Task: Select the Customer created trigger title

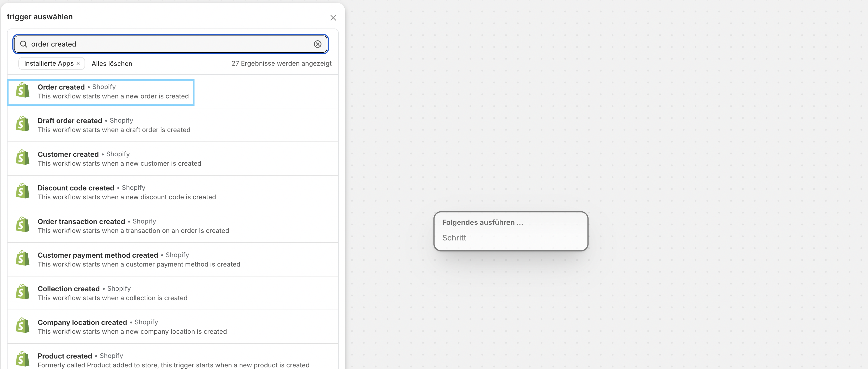Action: (68, 155)
